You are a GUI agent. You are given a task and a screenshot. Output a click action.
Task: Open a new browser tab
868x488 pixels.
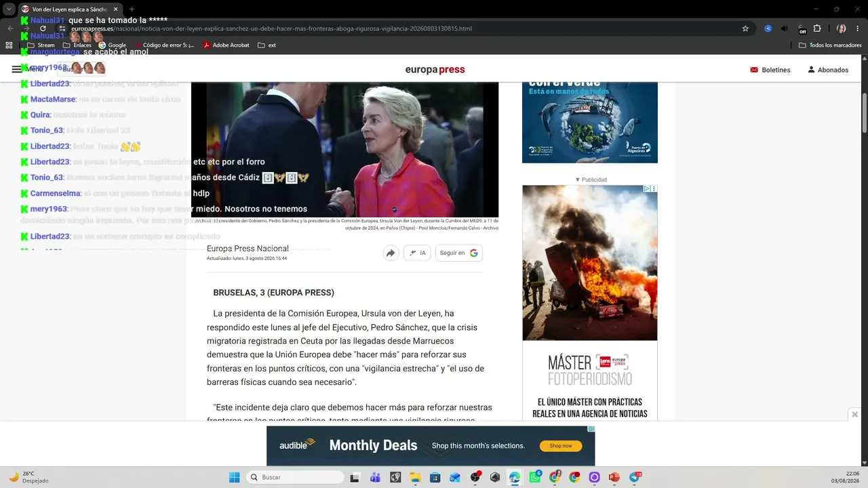tap(132, 9)
